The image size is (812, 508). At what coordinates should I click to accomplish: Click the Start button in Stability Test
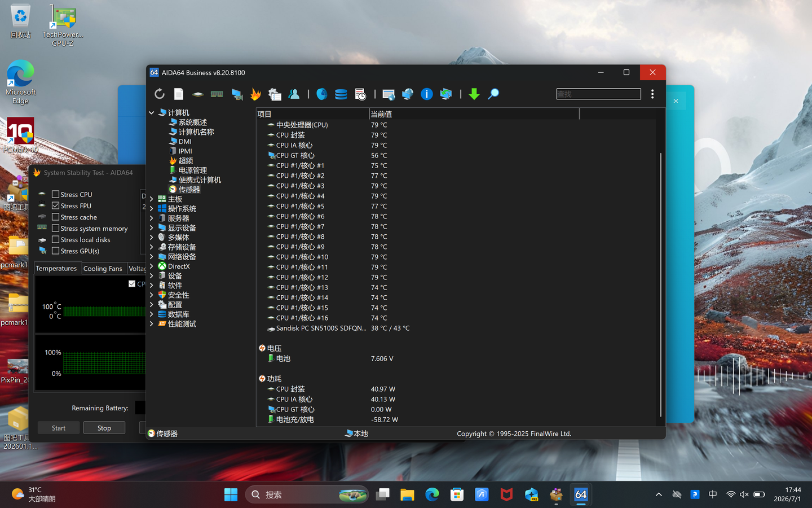click(x=59, y=428)
